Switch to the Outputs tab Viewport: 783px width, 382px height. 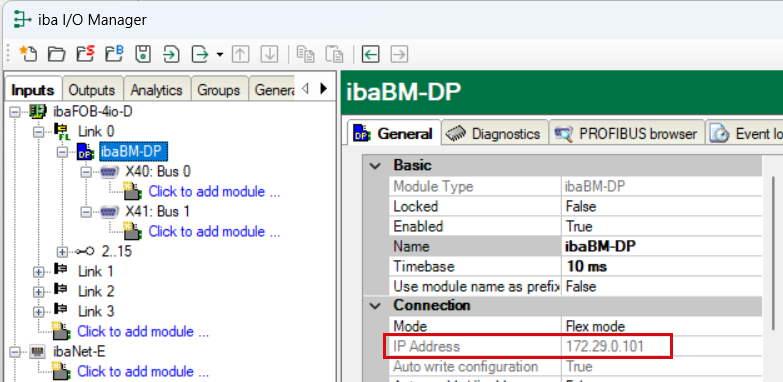pyautogui.click(x=91, y=90)
